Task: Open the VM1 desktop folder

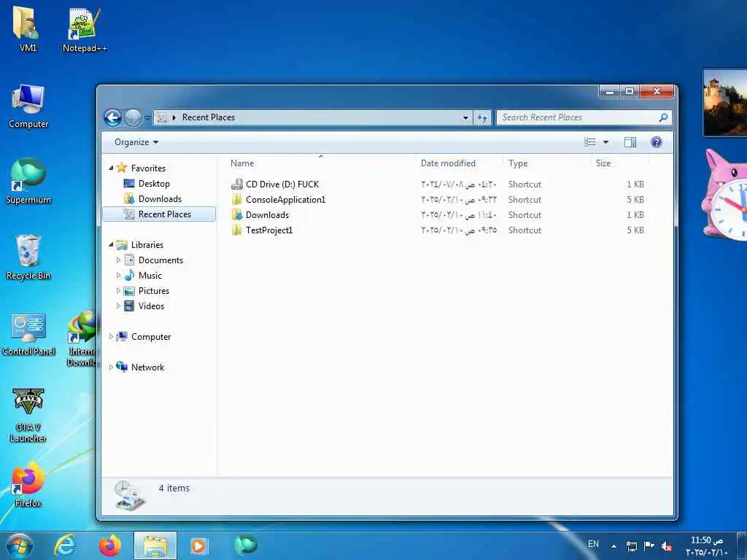Action: [x=28, y=28]
